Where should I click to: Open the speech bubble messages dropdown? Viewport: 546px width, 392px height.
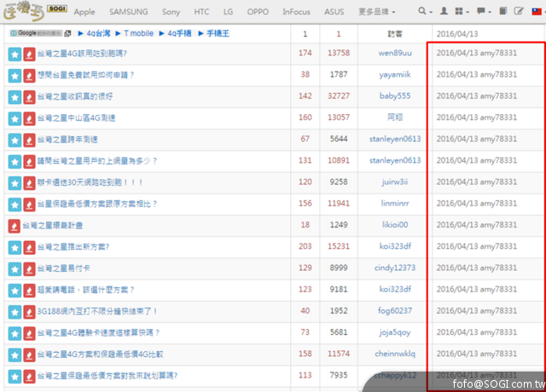(485, 12)
